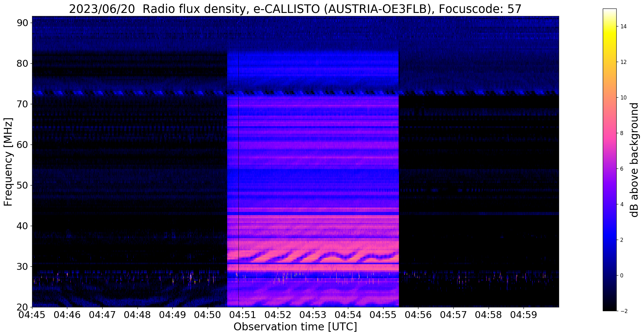Click the 04:58 time tick label
This screenshot has height=336, width=644.
pos(489,315)
